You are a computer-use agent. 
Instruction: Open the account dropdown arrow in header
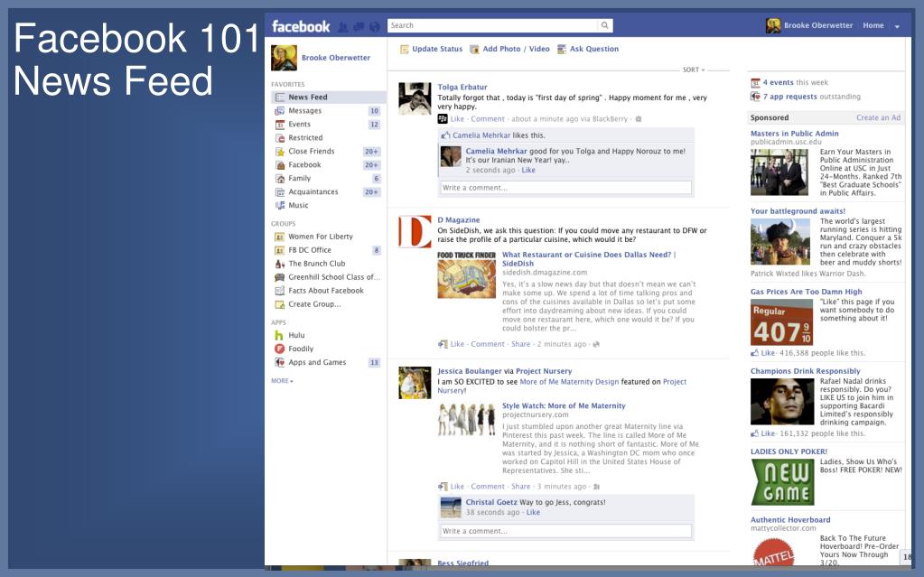[x=897, y=26]
